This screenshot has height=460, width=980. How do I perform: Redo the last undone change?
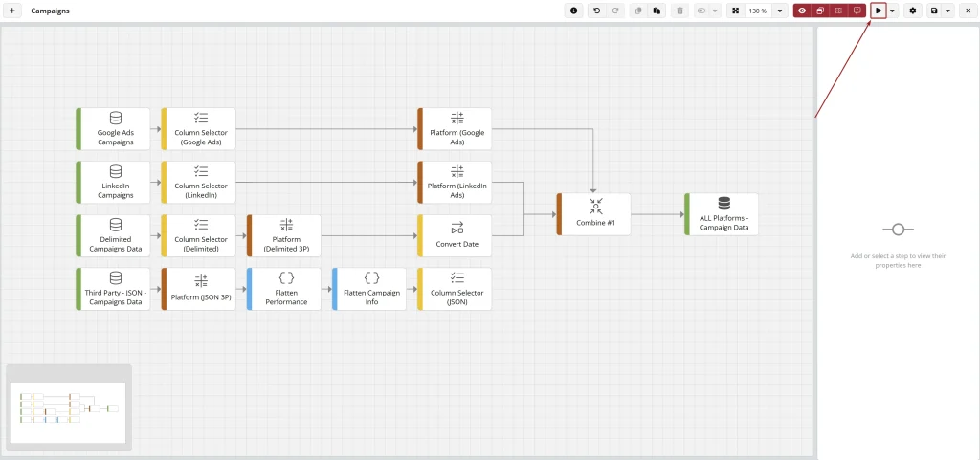coord(615,11)
